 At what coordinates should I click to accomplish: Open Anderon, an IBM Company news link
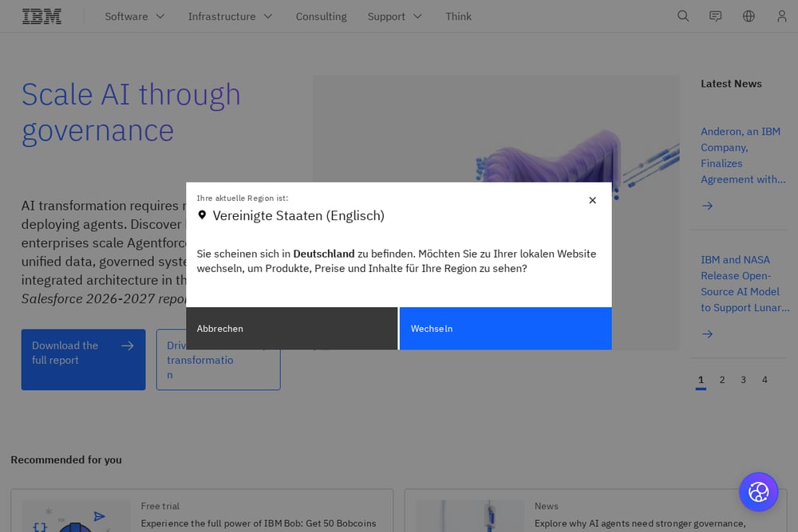click(x=743, y=155)
